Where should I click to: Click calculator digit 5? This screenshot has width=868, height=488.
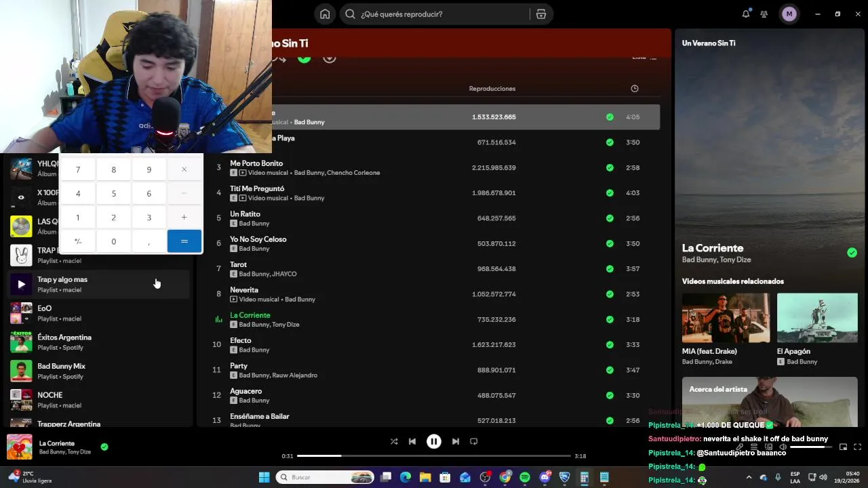pyautogui.click(x=113, y=194)
